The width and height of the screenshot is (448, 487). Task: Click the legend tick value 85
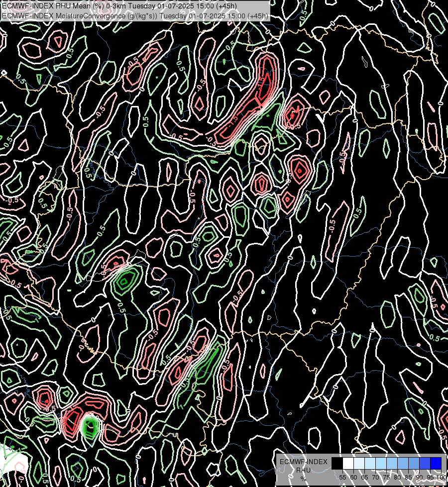pyautogui.click(x=408, y=478)
